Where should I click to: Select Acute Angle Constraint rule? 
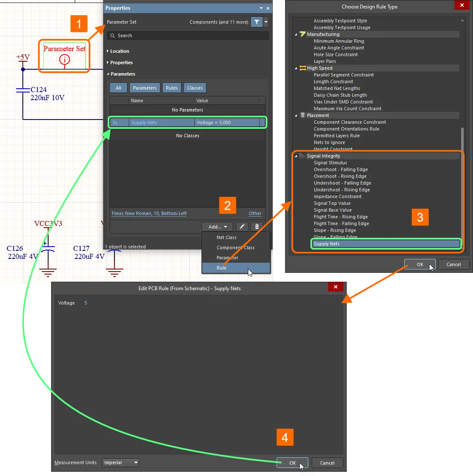[x=339, y=48]
